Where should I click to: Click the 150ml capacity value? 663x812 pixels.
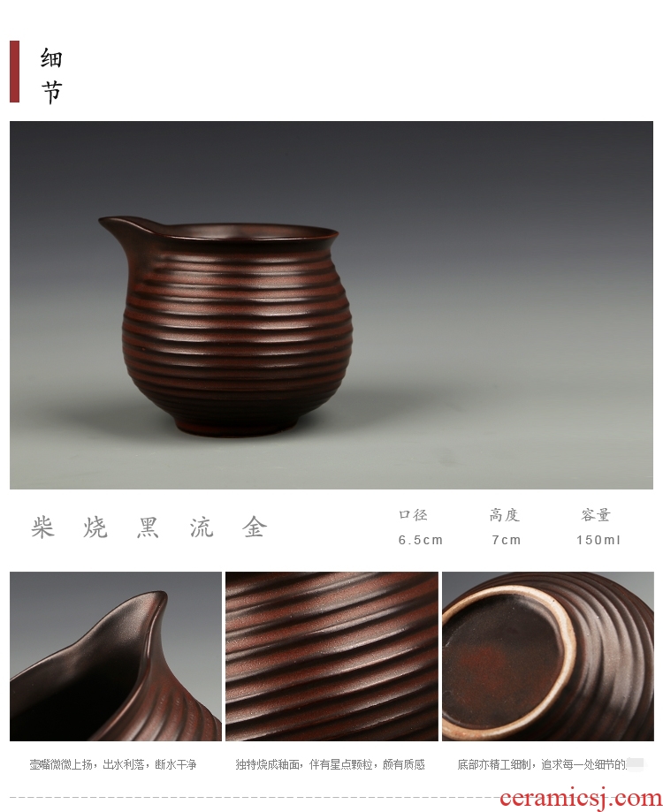tap(598, 540)
